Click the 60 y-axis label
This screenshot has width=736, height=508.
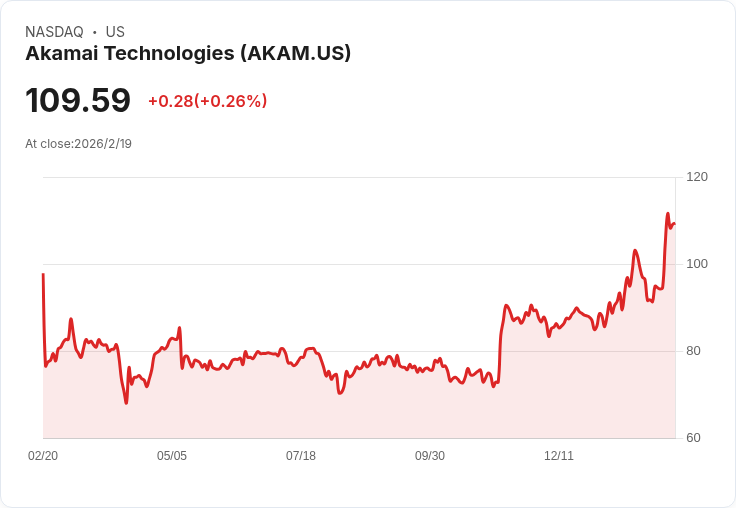tap(694, 438)
